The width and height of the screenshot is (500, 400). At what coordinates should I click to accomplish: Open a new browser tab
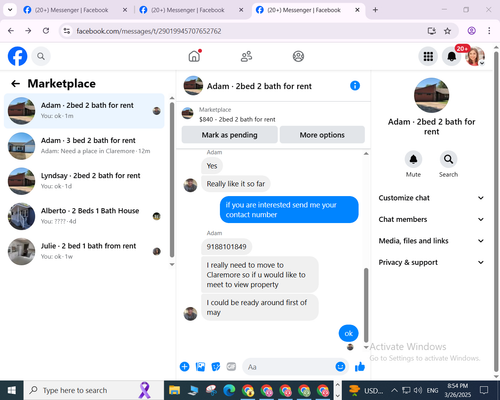coord(375,10)
